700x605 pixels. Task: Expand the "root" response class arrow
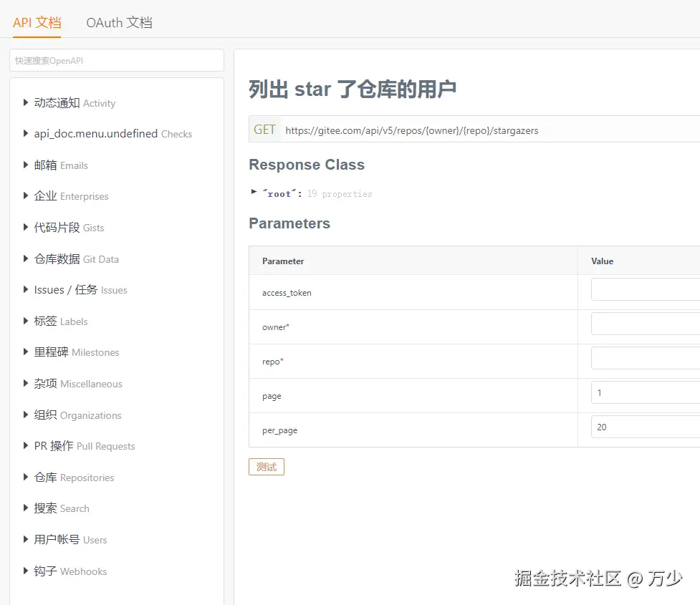254,192
